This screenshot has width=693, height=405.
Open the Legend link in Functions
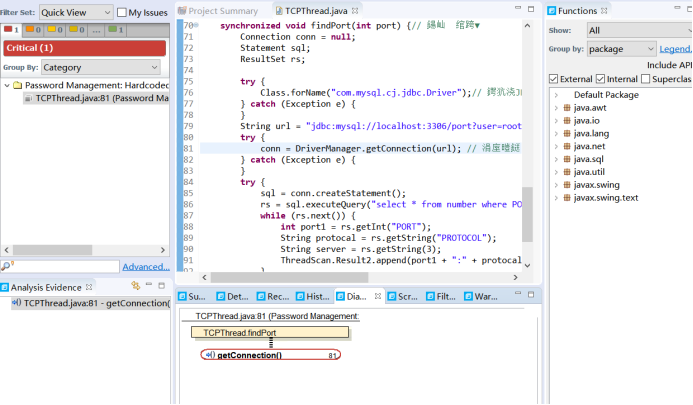(x=675, y=49)
